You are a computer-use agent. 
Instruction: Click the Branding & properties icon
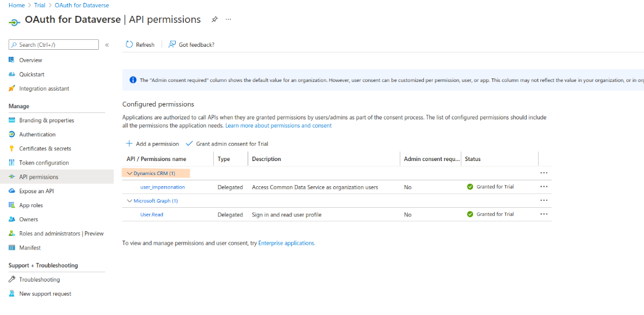point(12,121)
